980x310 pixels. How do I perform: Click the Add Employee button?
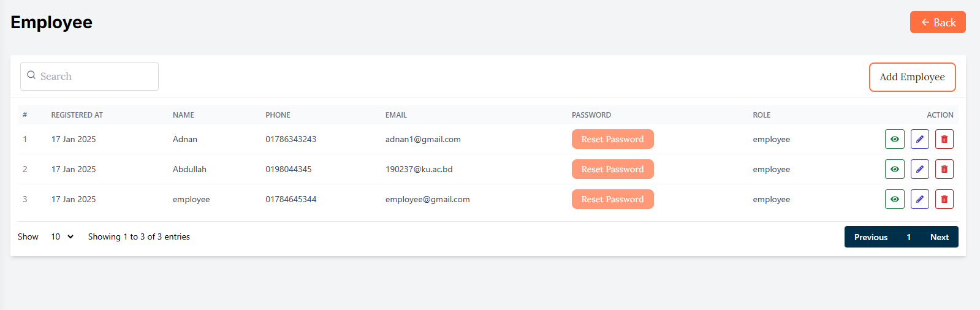pos(912,77)
